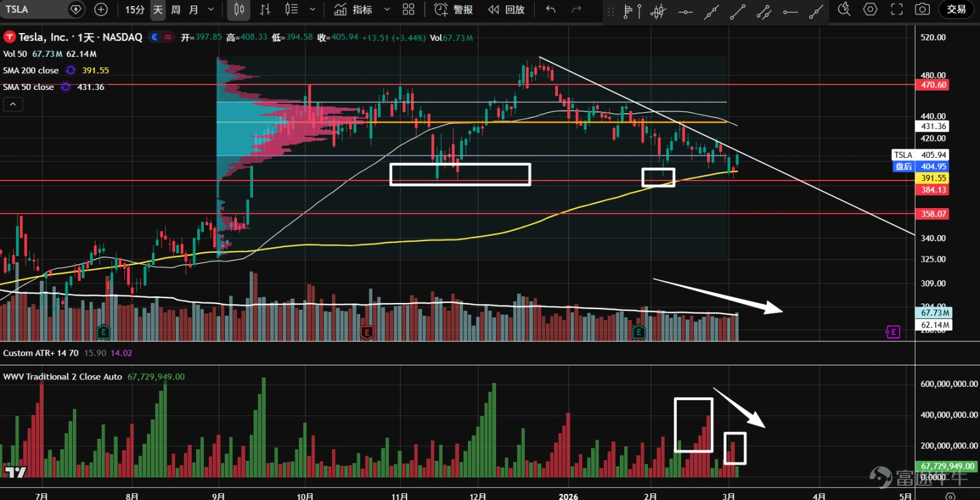The image size is (980, 500).
Task: Add a symbol with the plus circle icon
Action: 101,9
